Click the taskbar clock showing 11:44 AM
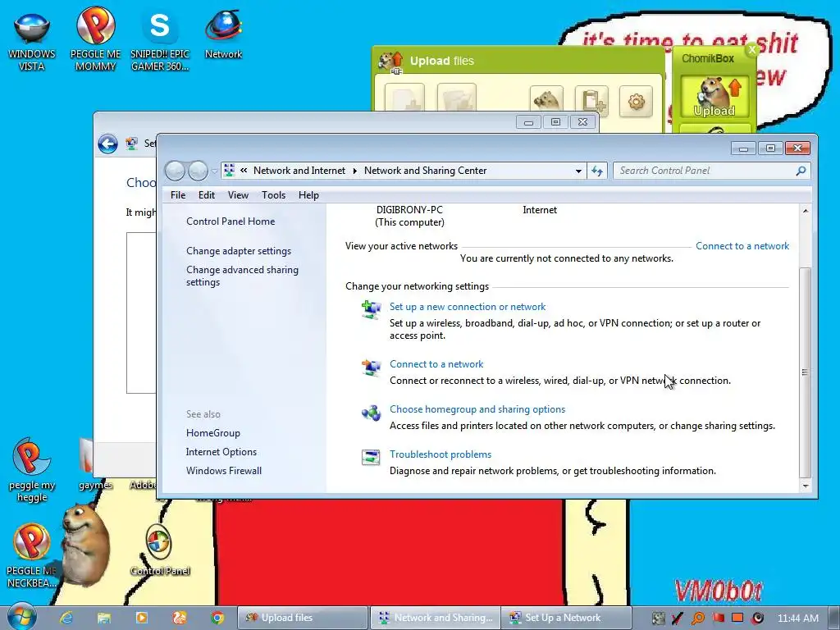 click(x=797, y=618)
